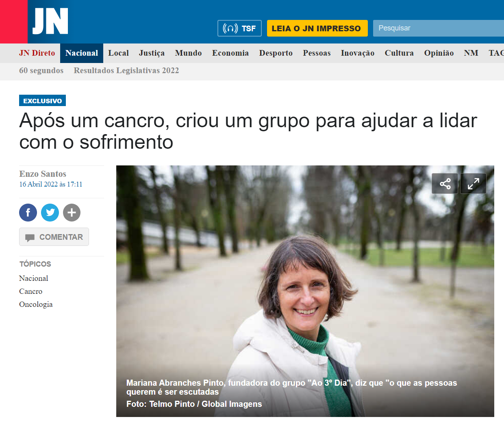Click the Comentar button

tap(54, 237)
